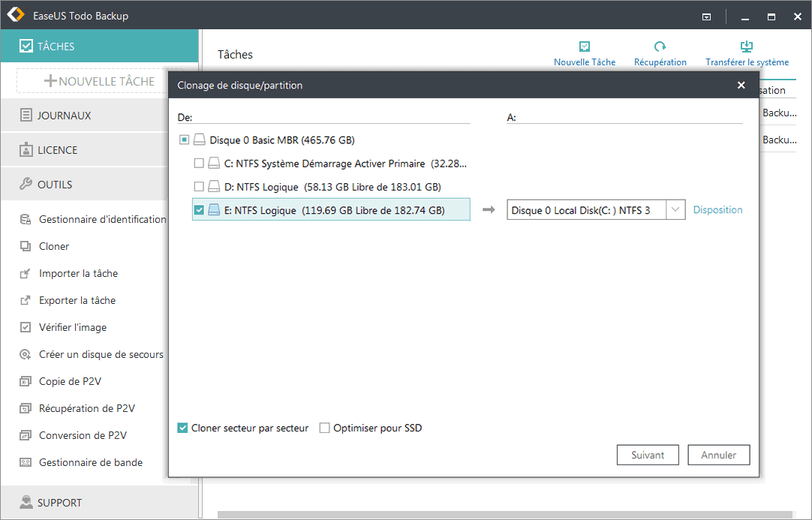
Task: Open the Tâches sidebar tab
Action: (99, 46)
